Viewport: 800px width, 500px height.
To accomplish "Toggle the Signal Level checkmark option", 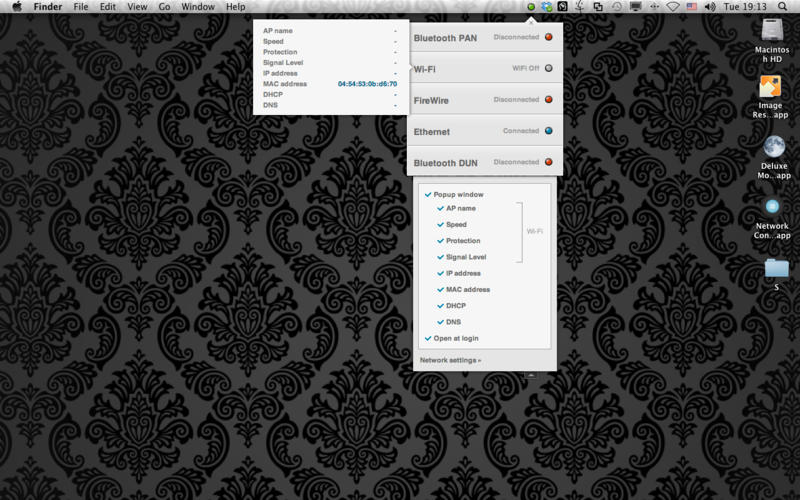I will [x=440, y=257].
